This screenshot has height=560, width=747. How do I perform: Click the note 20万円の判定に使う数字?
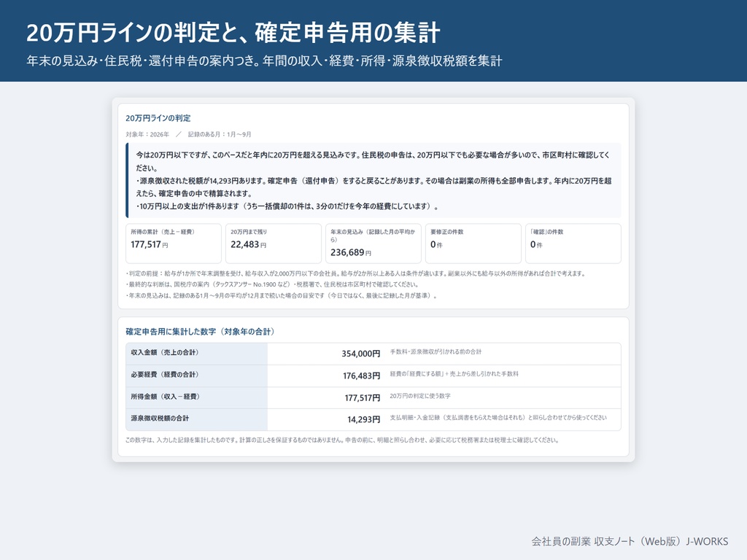419,396
